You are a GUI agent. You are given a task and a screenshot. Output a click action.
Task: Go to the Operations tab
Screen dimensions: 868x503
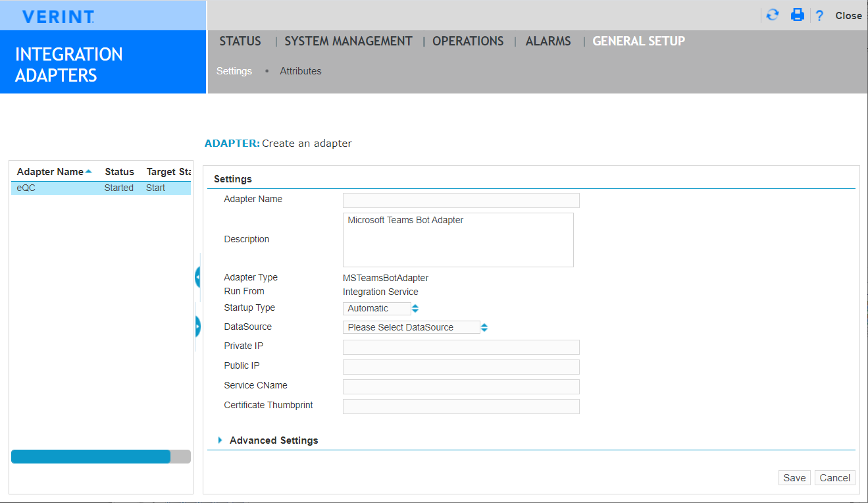pyautogui.click(x=468, y=41)
